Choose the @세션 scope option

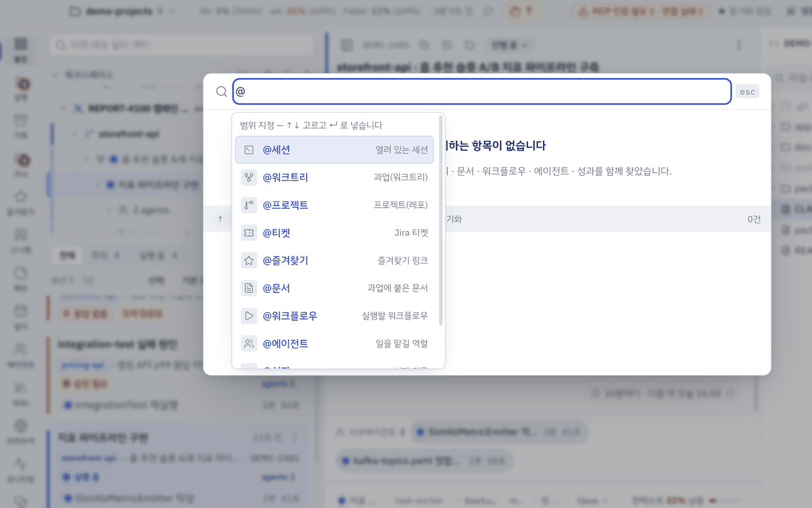point(334,150)
